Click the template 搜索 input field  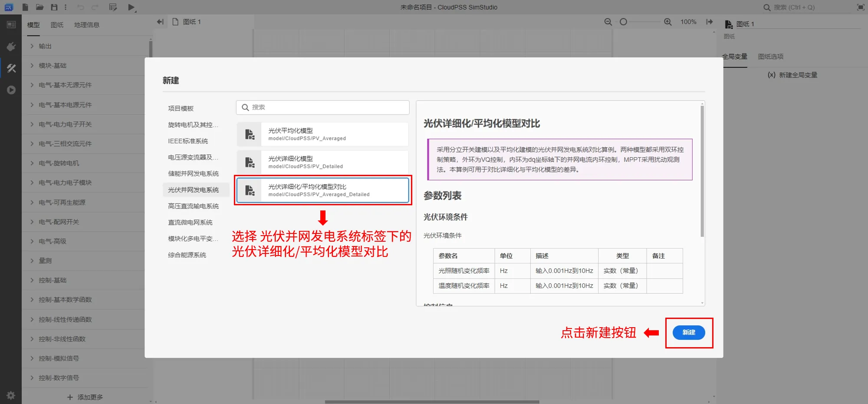click(x=322, y=107)
